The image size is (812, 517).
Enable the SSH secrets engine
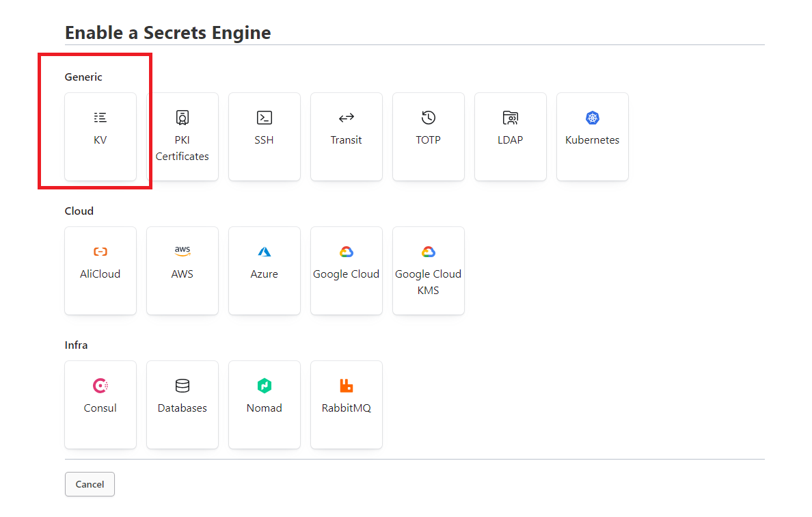(x=265, y=135)
